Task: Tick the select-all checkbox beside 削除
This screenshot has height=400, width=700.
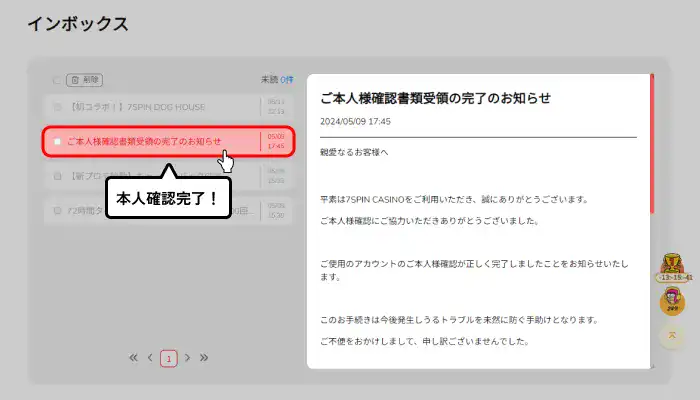Action: point(57,80)
